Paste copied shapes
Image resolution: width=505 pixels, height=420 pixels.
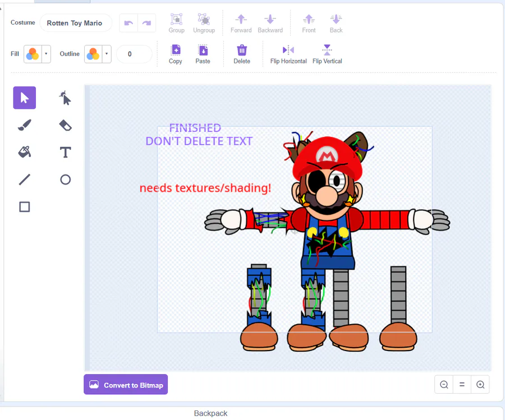203,54
